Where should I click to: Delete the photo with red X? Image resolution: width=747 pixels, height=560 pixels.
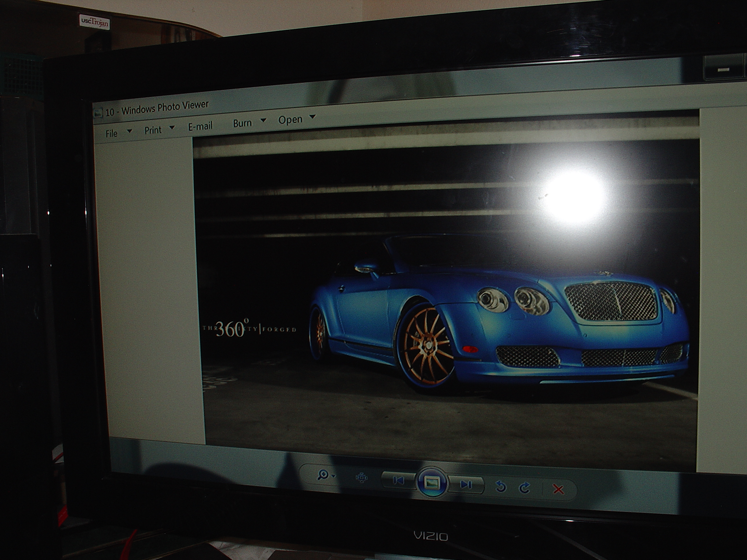point(558,489)
